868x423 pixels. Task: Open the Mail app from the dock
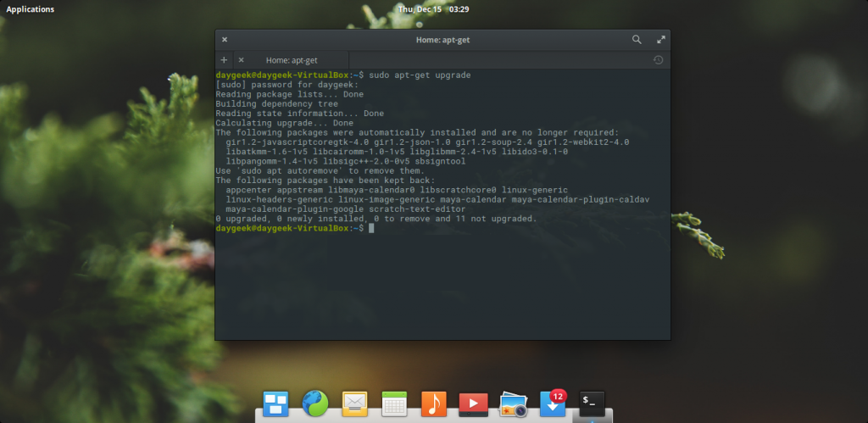click(355, 404)
